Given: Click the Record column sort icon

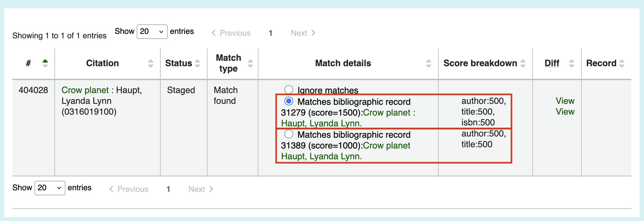Looking at the screenshot, I should pyautogui.click(x=622, y=63).
